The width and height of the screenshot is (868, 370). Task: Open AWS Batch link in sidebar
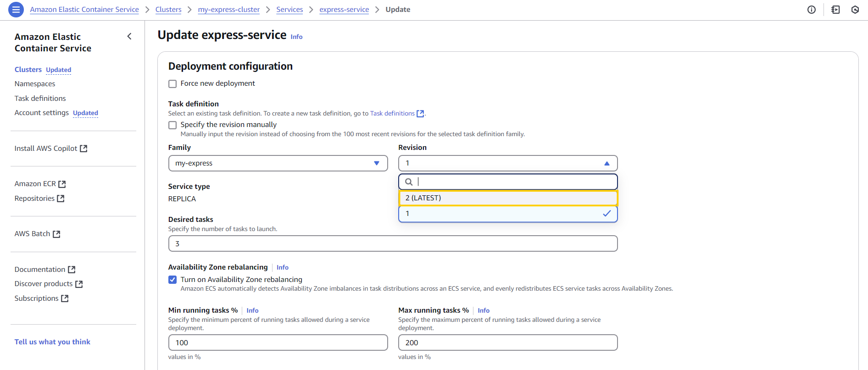coord(32,234)
